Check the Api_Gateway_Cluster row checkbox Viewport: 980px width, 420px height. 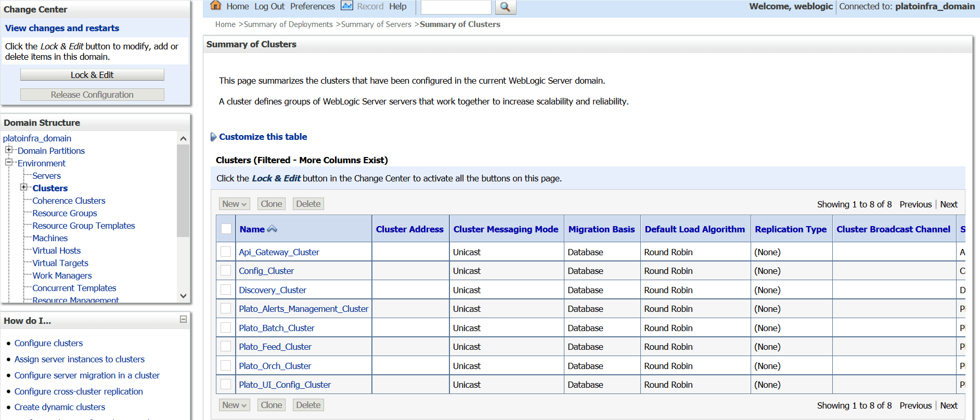pyautogui.click(x=226, y=252)
